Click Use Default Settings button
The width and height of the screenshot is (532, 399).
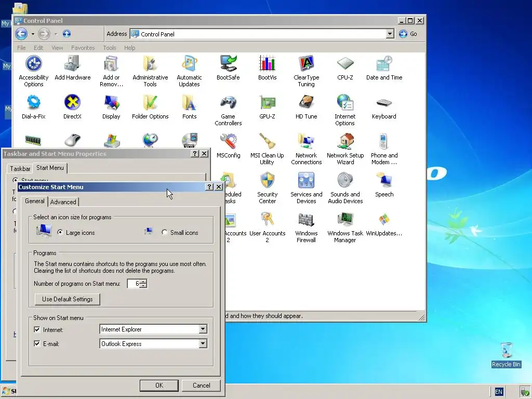point(67,299)
